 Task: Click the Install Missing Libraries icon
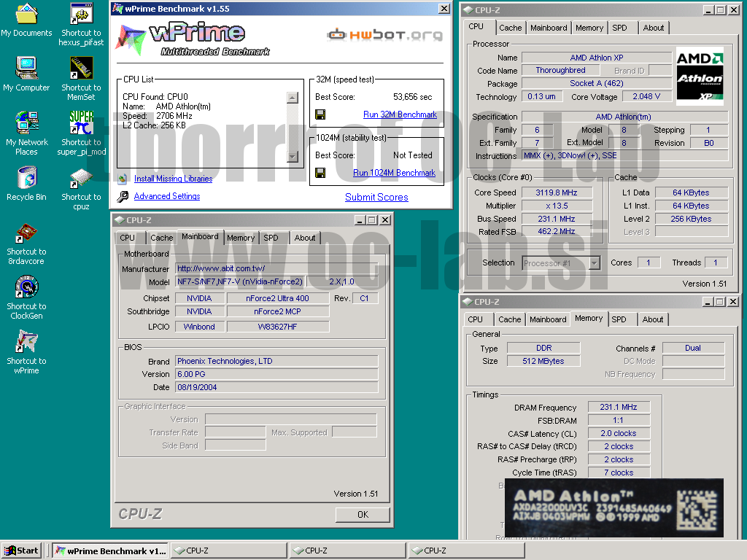coord(123,179)
